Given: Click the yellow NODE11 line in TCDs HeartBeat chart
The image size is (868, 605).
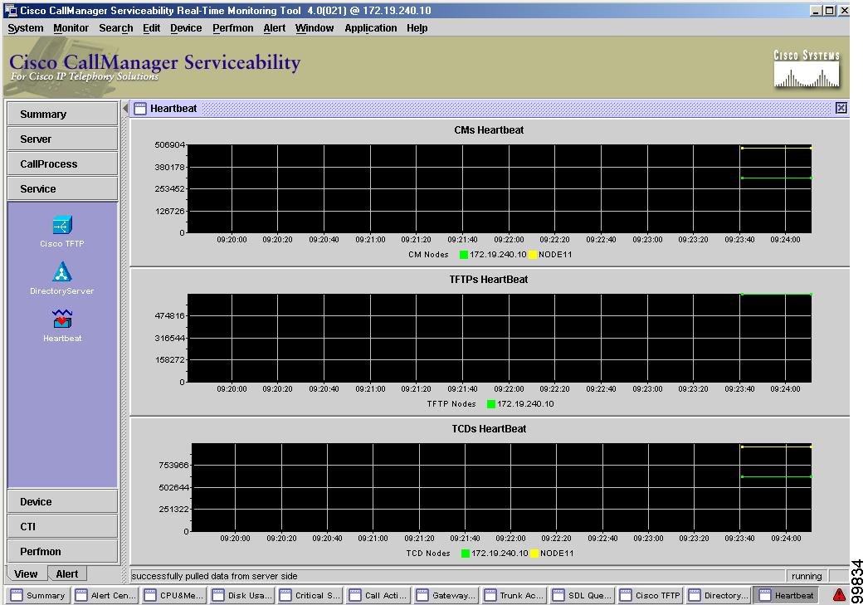Looking at the screenshot, I should [776, 446].
